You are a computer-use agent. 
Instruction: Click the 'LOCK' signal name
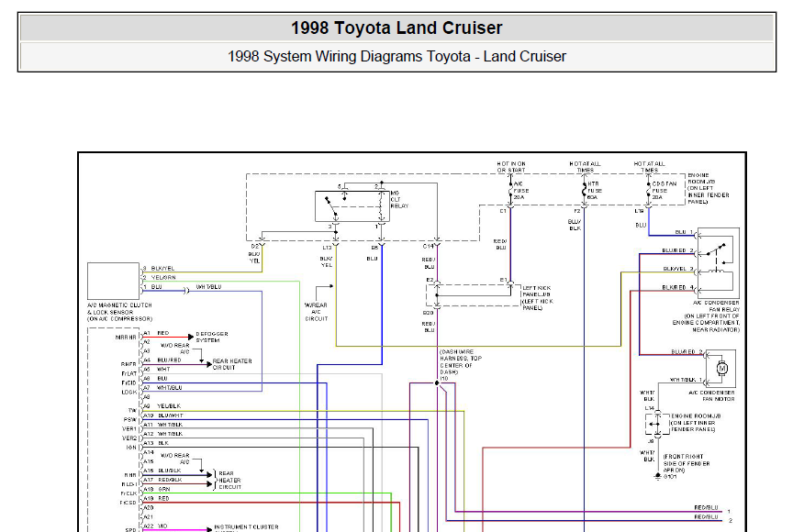click(x=129, y=392)
